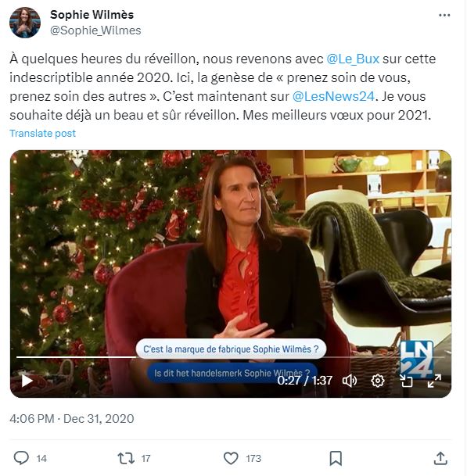Image resolution: width=467 pixels, height=476 pixels.
Task: Open the @LesNews24 mention link
Action: click(x=333, y=97)
